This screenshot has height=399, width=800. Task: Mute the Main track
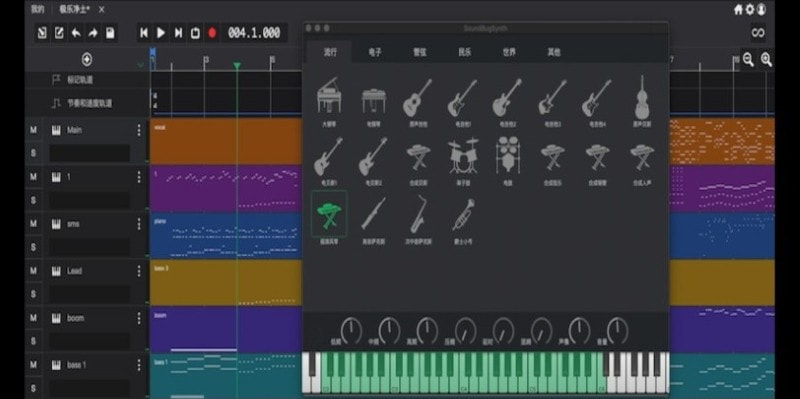33,130
